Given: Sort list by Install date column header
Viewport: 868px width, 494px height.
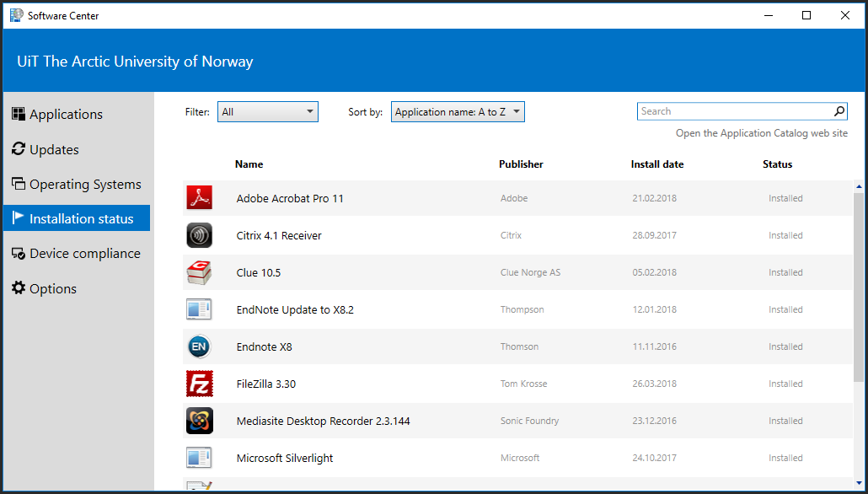Looking at the screenshot, I should [656, 164].
